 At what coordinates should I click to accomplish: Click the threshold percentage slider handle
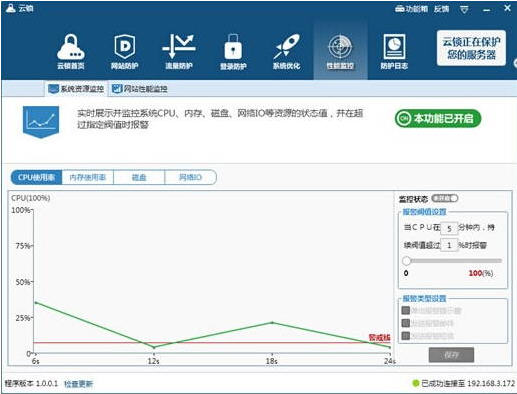click(406, 261)
